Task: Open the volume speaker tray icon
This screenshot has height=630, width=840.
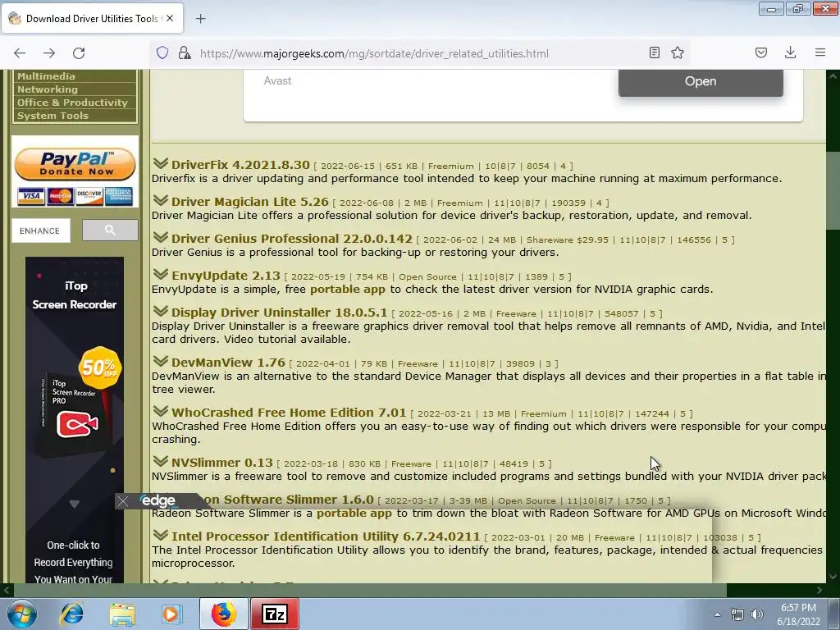Action: coord(757,614)
